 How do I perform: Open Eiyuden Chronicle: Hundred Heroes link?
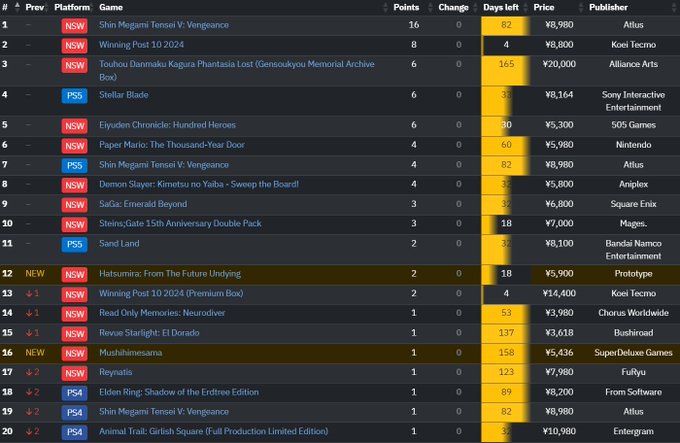pos(167,125)
